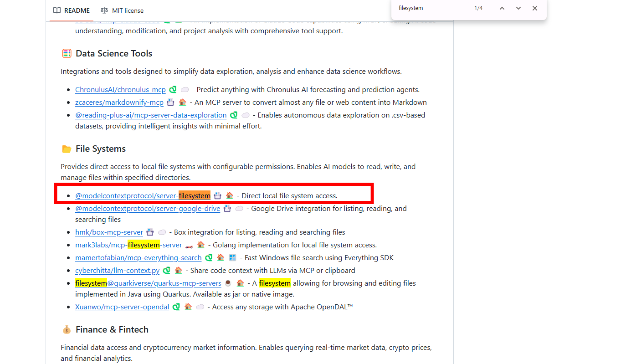Open ChronulusAI/chronulus-mcp link

[x=120, y=90]
